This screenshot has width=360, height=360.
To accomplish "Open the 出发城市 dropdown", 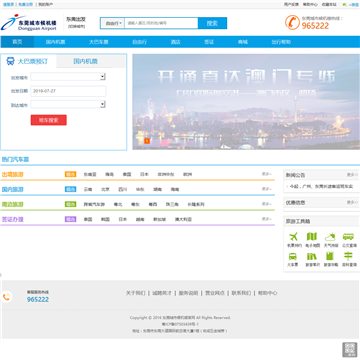I will click(68, 77).
